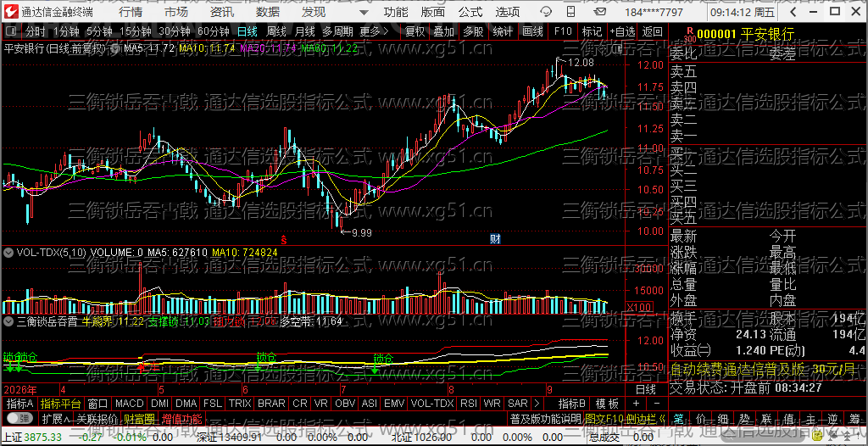The height and width of the screenshot is (446, 868).
Task: Click the 财 finance marker on chart
Action: 495,239
